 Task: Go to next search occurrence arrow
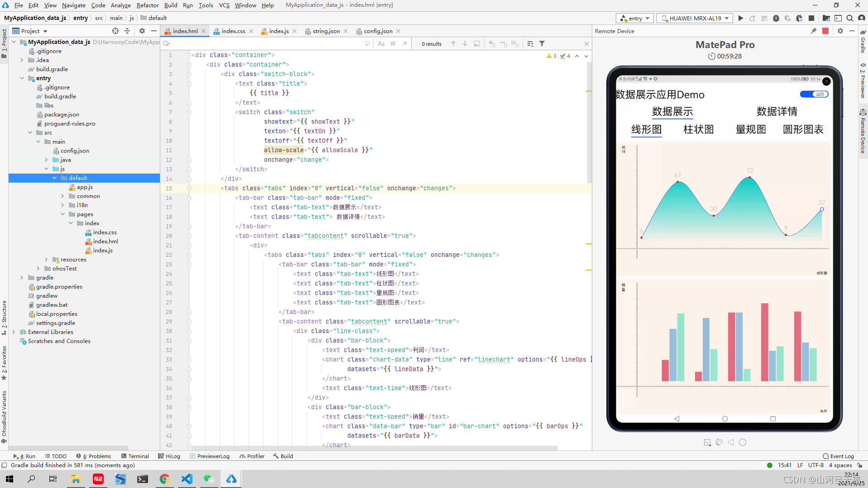(465, 43)
